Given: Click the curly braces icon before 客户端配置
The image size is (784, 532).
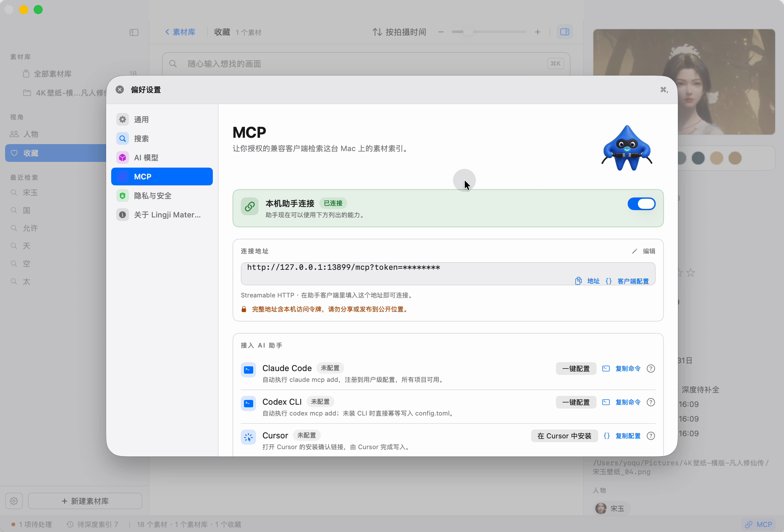Looking at the screenshot, I should [x=609, y=281].
